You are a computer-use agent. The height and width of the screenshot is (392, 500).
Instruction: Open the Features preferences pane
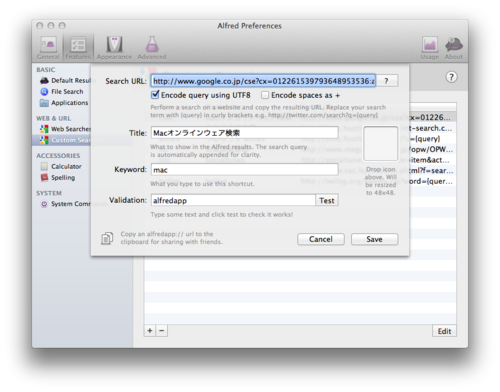click(78, 47)
